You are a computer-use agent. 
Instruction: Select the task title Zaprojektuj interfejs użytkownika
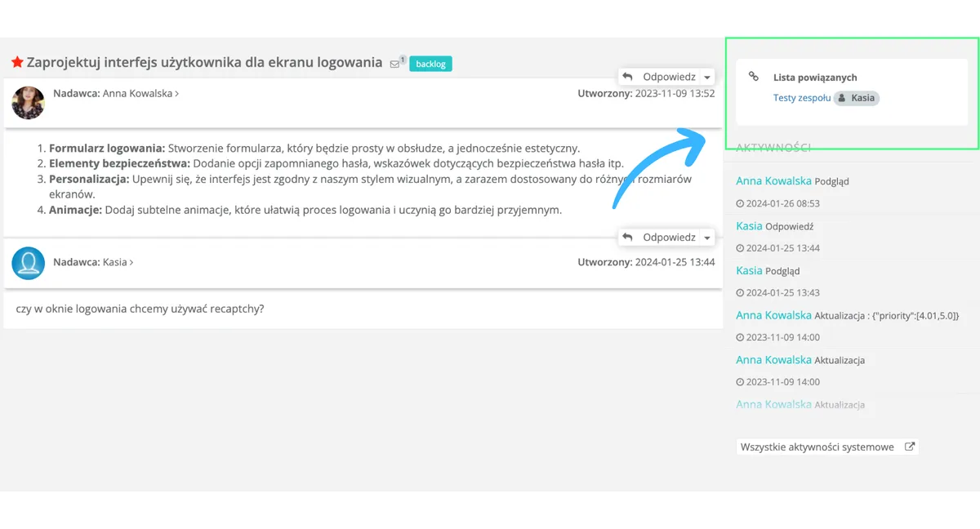coord(204,62)
